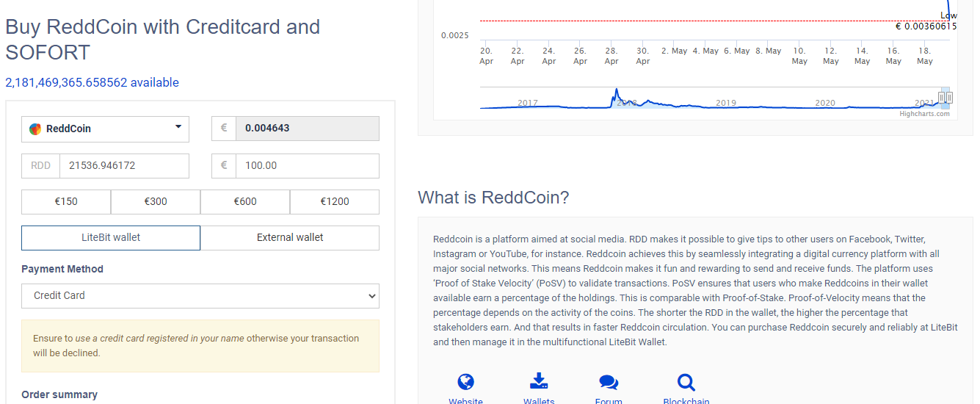Click the 2017 label in chart navigator
This screenshot has width=980, height=404.
pos(528,103)
